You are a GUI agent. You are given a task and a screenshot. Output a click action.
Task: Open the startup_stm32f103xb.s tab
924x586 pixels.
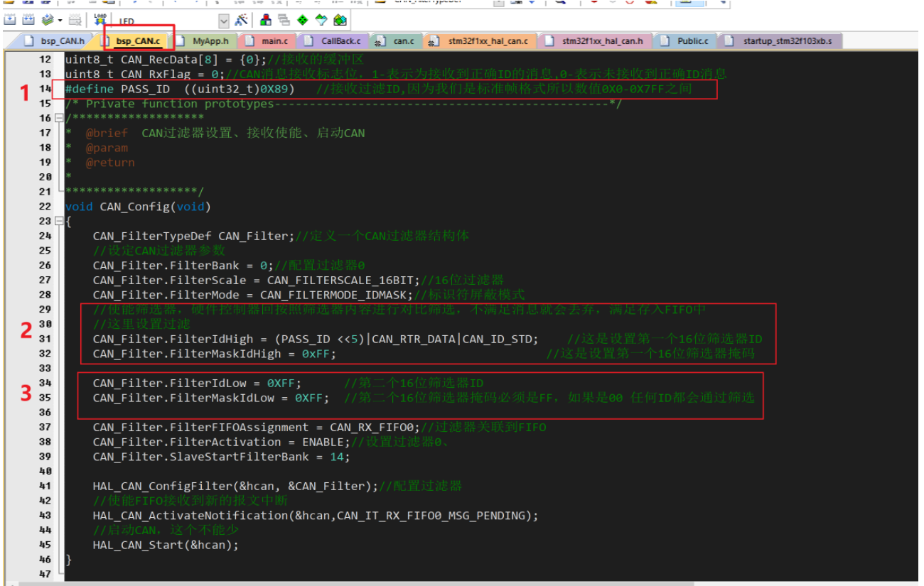tap(780, 41)
